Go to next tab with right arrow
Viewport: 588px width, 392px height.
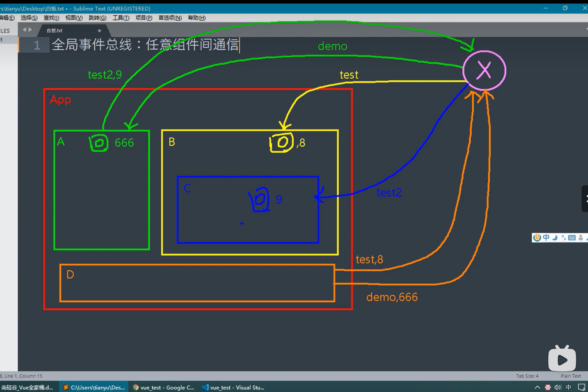point(30,30)
